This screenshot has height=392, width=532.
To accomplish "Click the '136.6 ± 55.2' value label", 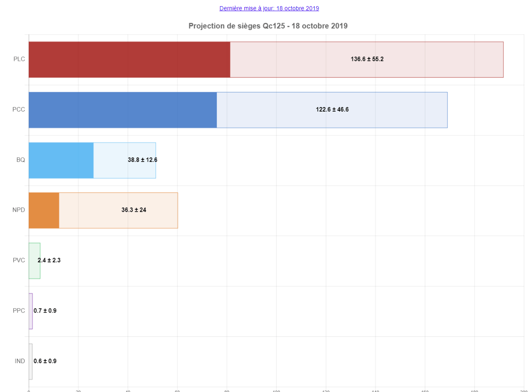I will pos(367,59).
